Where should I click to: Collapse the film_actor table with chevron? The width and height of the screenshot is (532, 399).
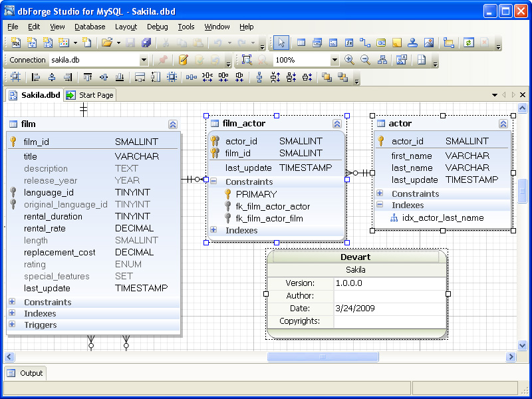tap(337, 124)
